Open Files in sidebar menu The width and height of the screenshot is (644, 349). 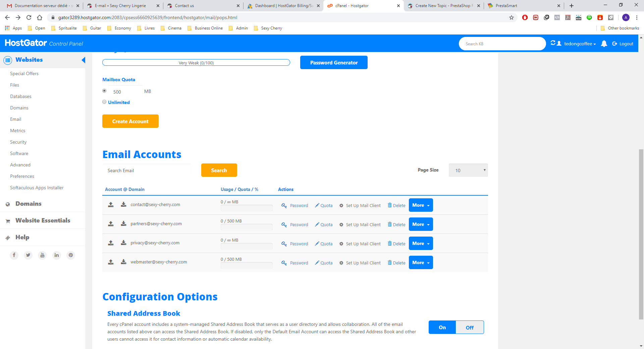pyautogui.click(x=14, y=85)
